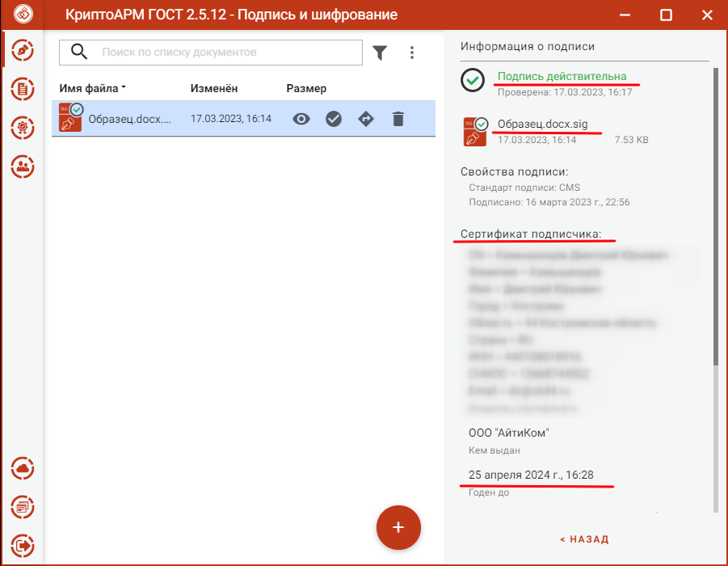Viewport: 728px width, 566px height.
Task: Open the Contacts sidebar section
Action: 23,167
